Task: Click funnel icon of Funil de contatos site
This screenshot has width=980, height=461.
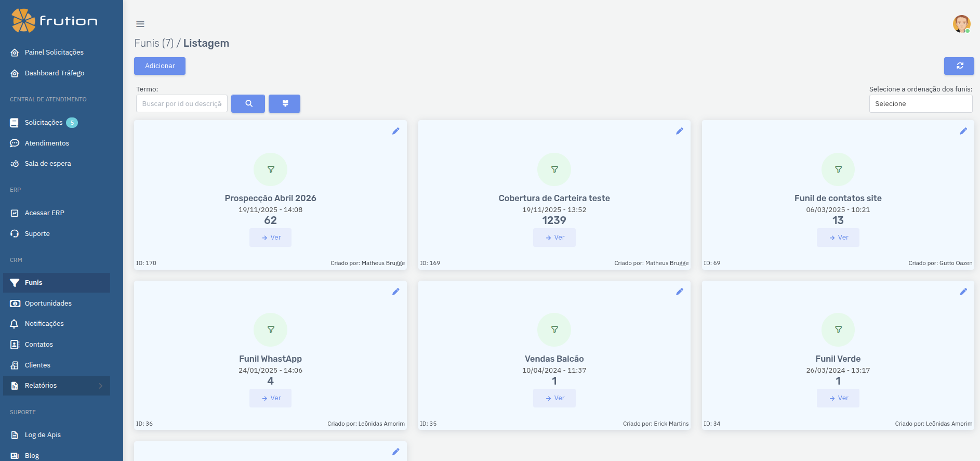Action: pos(838,169)
